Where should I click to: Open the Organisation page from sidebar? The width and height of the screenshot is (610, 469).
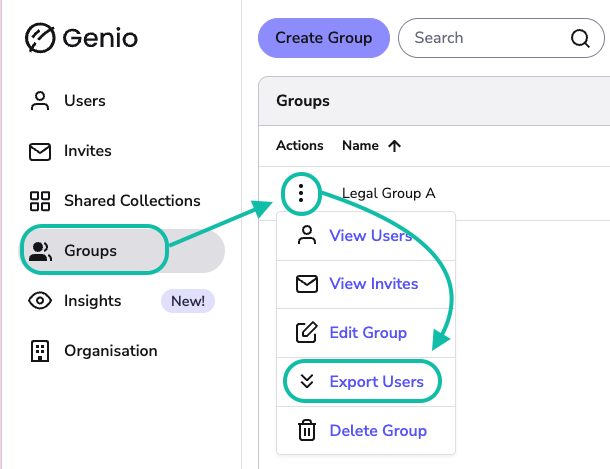point(122,351)
